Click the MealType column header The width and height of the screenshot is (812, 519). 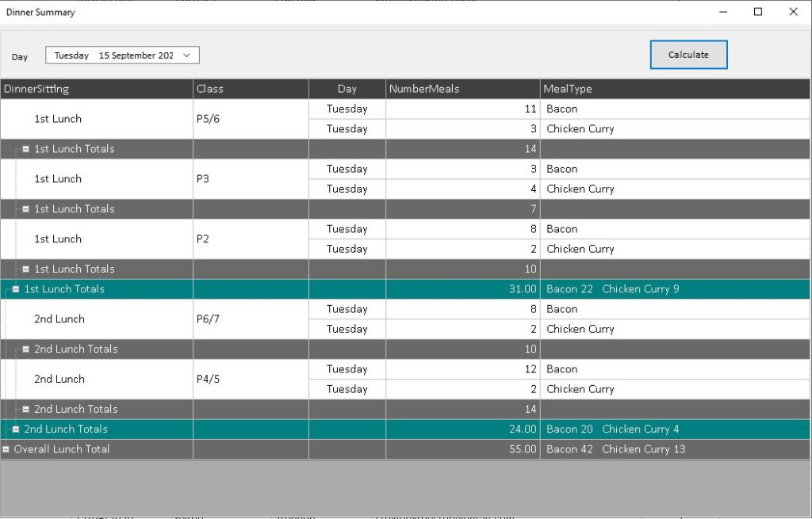[674, 89]
